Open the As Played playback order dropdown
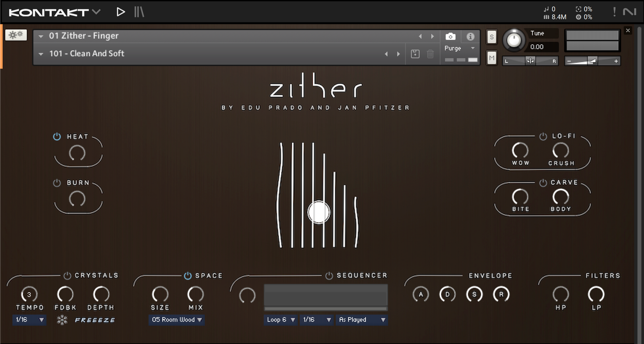 (362, 319)
